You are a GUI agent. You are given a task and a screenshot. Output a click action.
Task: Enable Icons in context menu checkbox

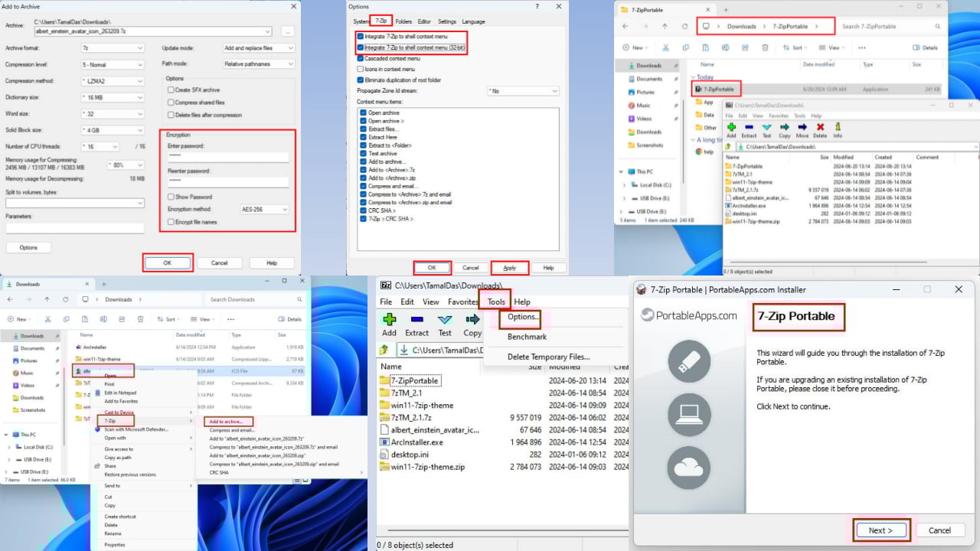tap(360, 69)
